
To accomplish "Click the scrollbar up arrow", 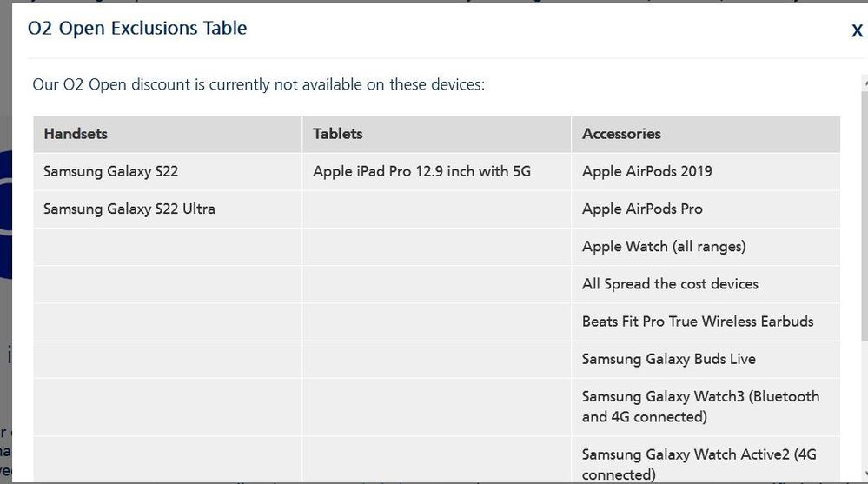I will [865, 83].
